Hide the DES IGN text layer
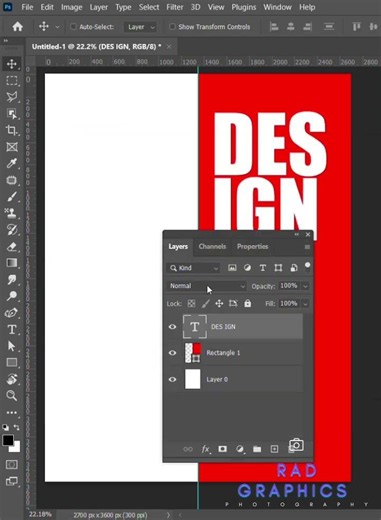Viewport: 381px width, 520px height. 172,327
